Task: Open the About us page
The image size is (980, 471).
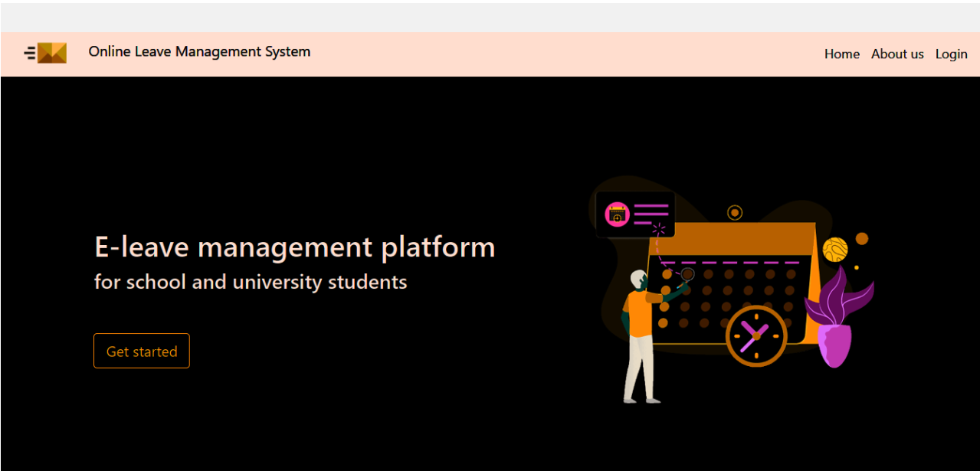Action: coord(897,54)
